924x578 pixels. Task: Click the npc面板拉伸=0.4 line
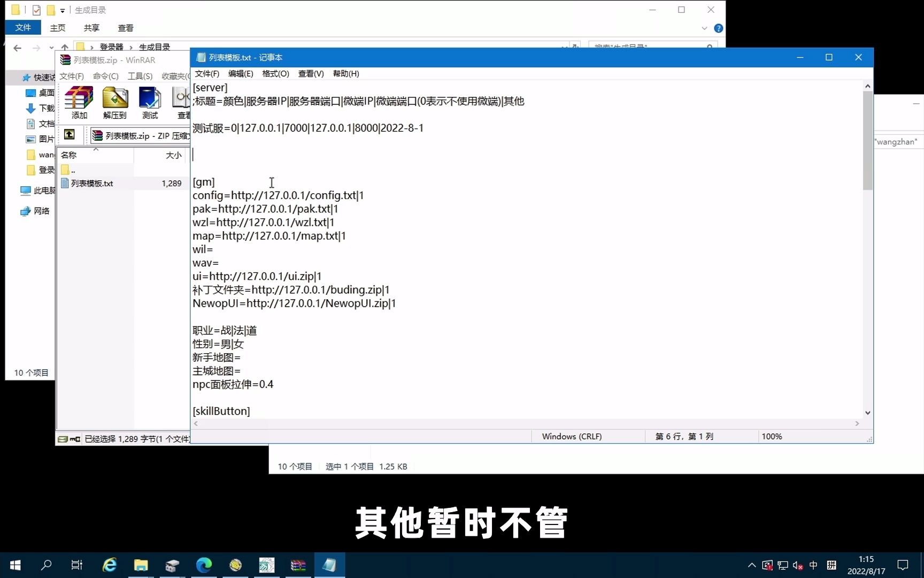233,384
